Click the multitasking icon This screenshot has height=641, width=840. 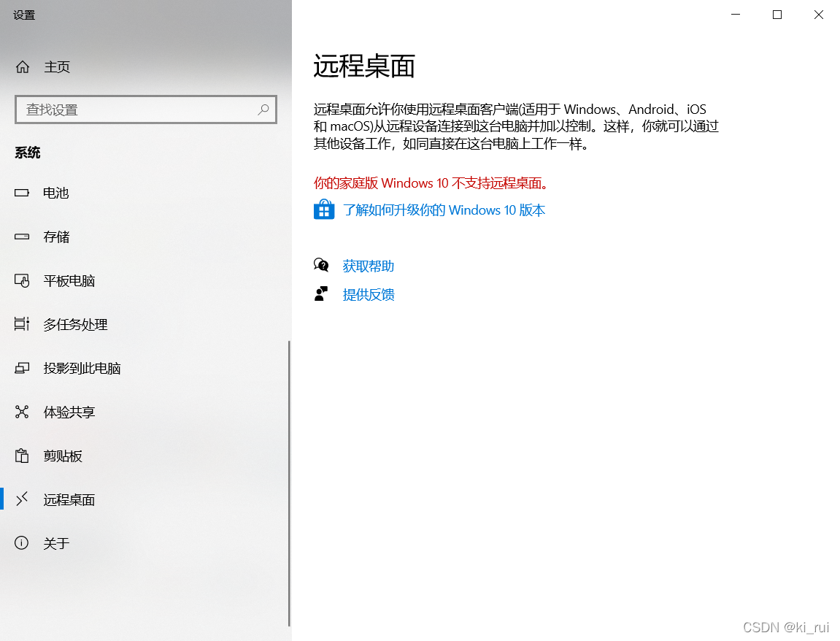tap(22, 323)
